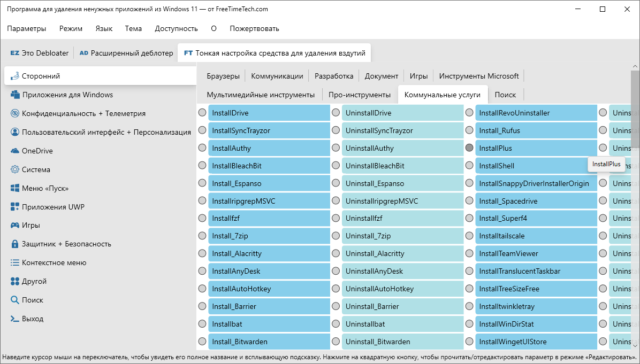Enable the Uninstall_7zip toggle
The image size is (640, 364).
(336, 236)
